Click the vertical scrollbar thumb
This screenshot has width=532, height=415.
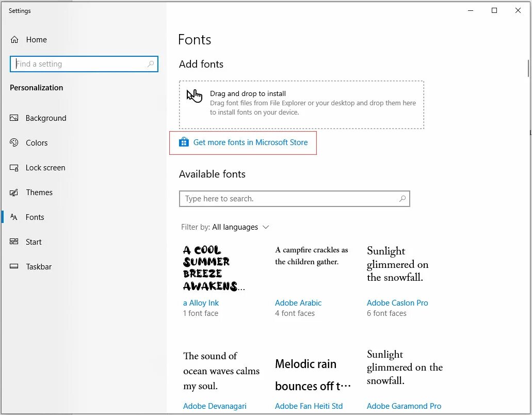point(528,69)
